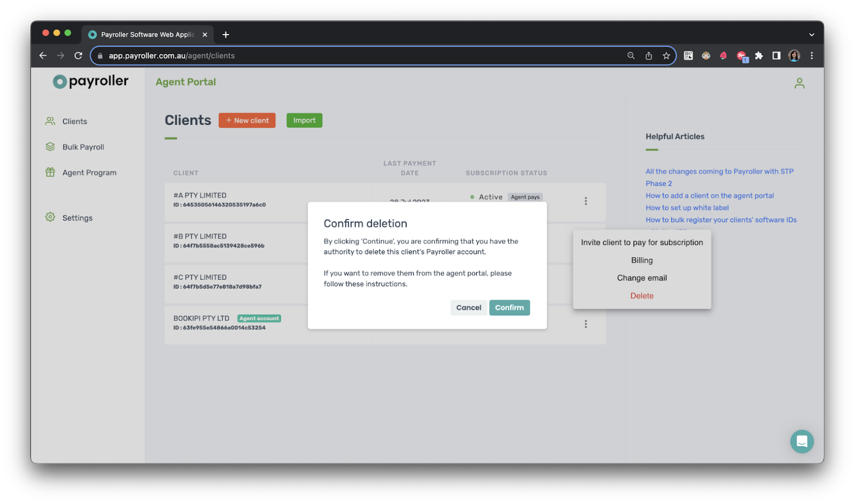Screen dimensions: 855x504
Task: Click the site lock icon in address bar
Action: coord(100,56)
